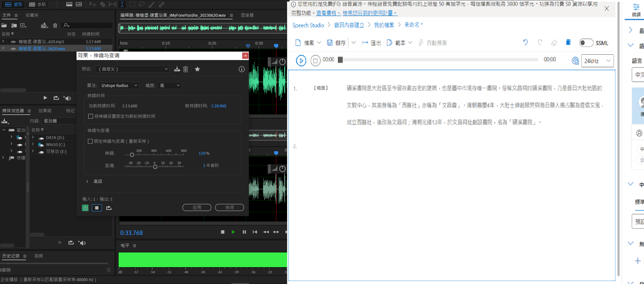The width and height of the screenshot is (644, 284).
Task: Adjust the pitch shift slider handle
Action: tap(155, 167)
